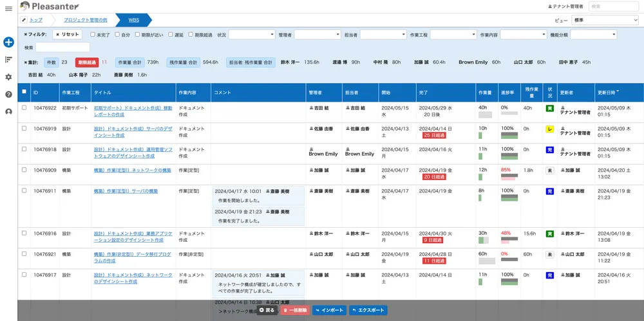Click the エクスポート button
The width and height of the screenshot is (644, 321).
pyautogui.click(x=368, y=310)
